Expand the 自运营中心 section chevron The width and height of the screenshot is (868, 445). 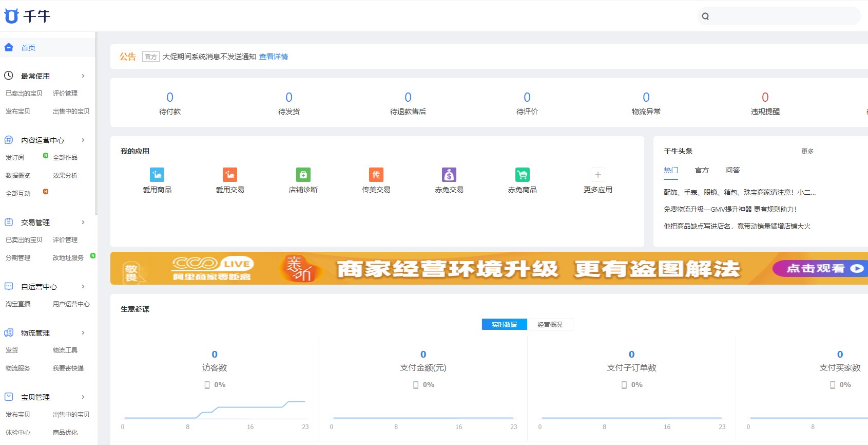pyautogui.click(x=83, y=286)
